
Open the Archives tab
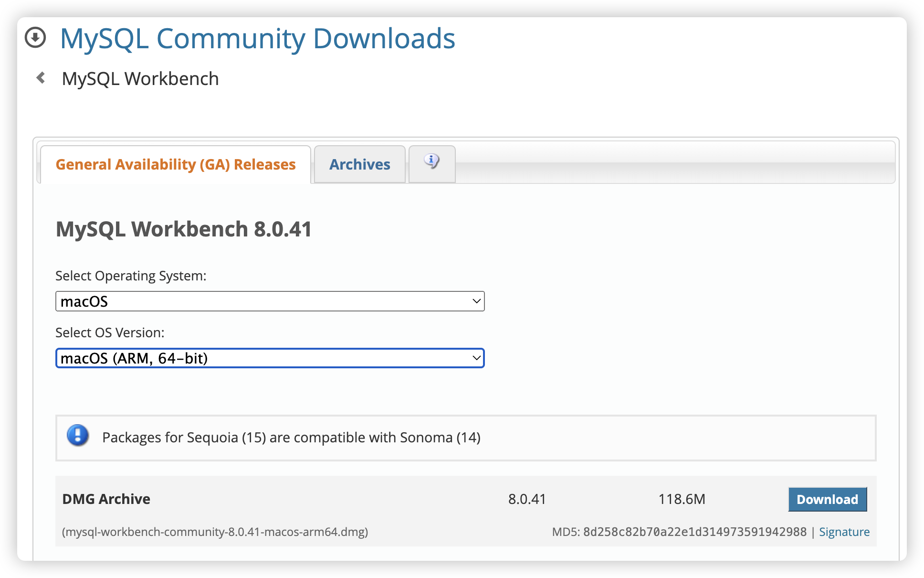click(x=359, y=164)
